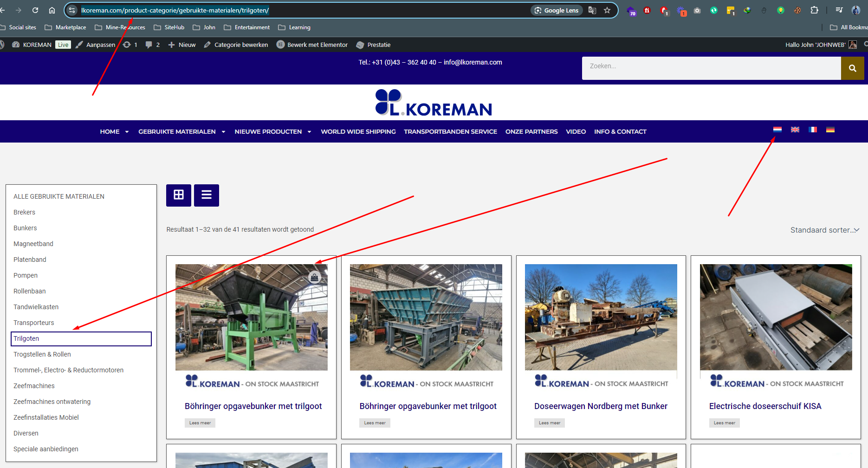This screenshot has width=868, height=468.
Task: Select Trilgoten category in sidebar
Action: (81, 338)
